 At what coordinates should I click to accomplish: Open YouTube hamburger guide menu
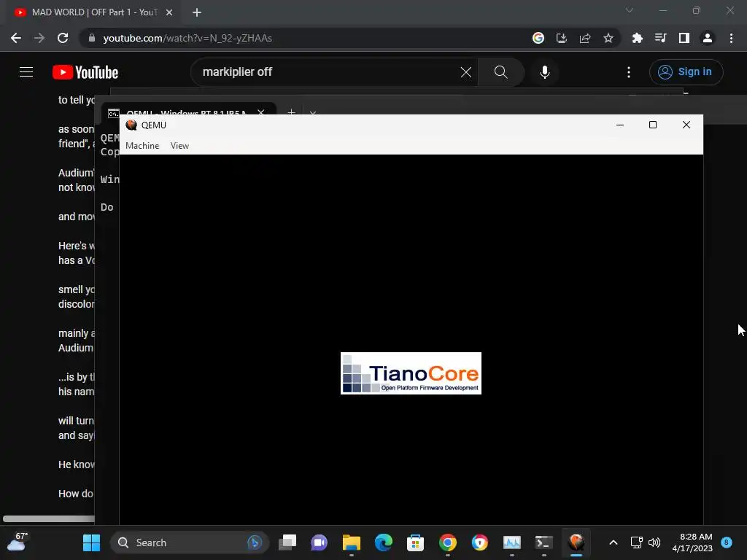point(26,72)
